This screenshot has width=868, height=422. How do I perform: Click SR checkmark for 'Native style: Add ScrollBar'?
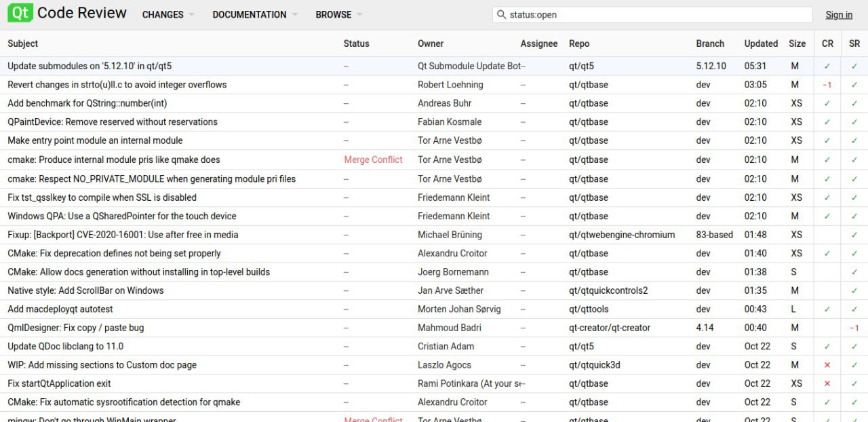854,290
